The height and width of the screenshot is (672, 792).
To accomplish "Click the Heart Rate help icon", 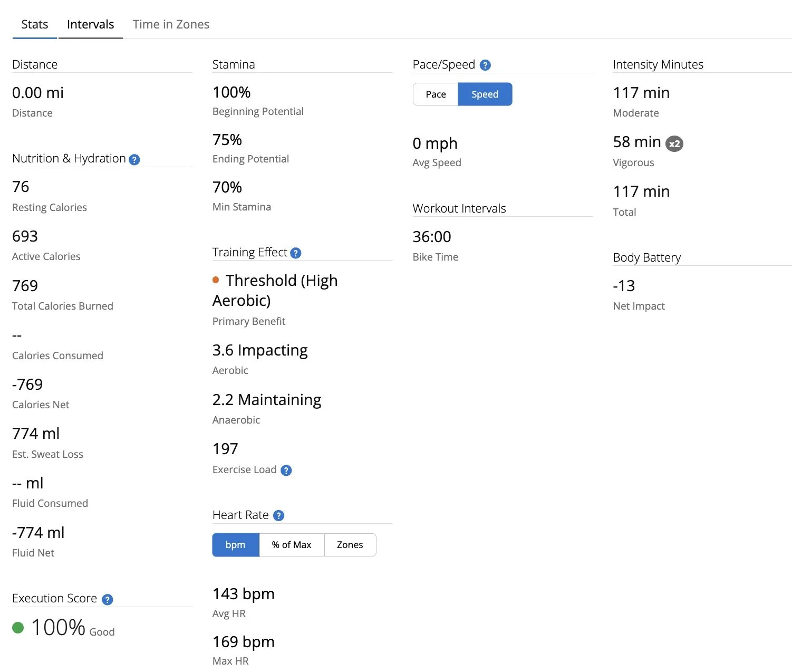I will pyautogui.click(x=279, y=516).
